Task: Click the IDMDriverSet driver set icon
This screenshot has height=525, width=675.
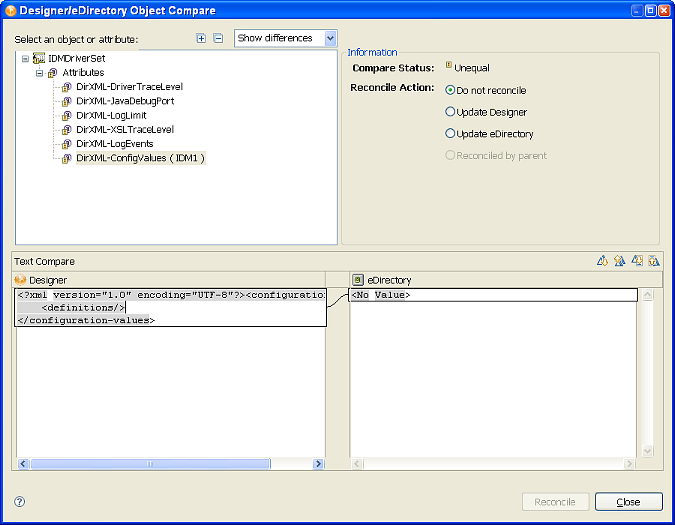Action: 39,58
